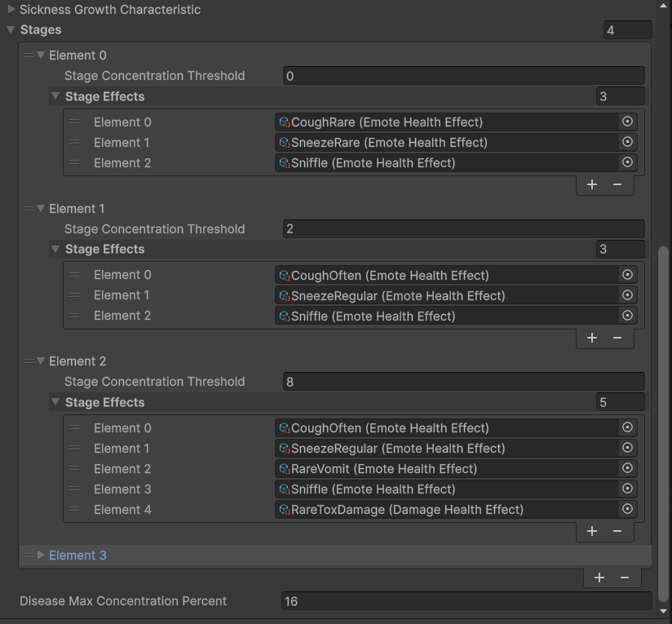This screenshot has height=624, width=672.
Task: Click the drag handle of stage Element 2
Action: (29, 361)
